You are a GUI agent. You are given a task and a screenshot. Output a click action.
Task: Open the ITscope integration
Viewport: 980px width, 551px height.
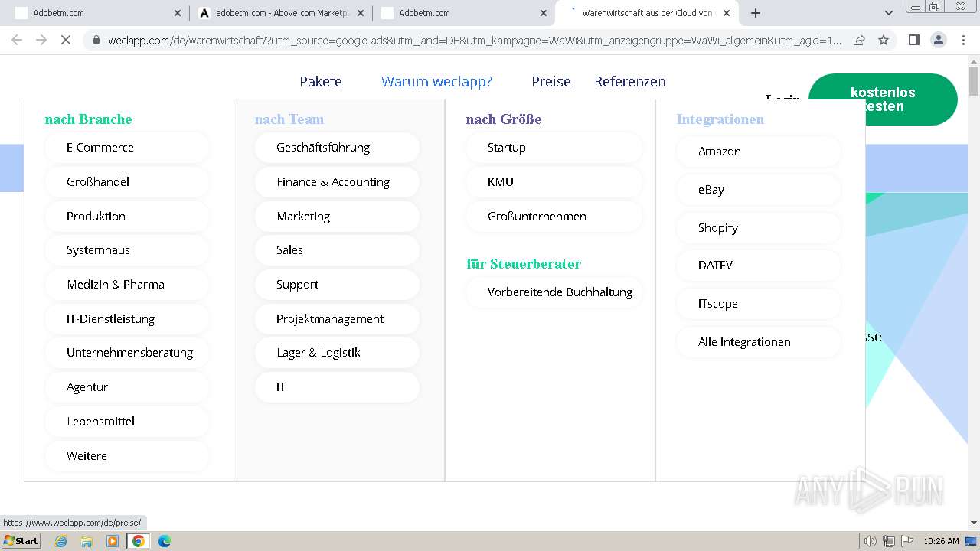[759, 304]
